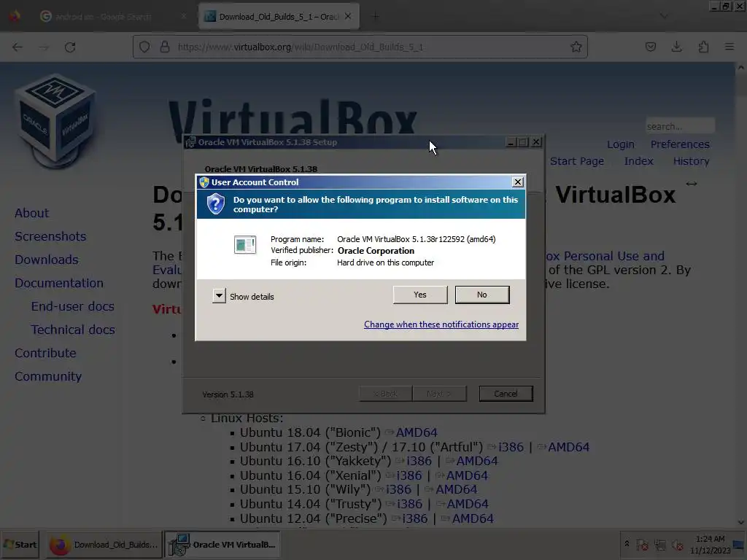The width and height of the screenshot is (747, 560).
Task: Expand Show details arrow in UAC dialog
Action: tap(219, 296)
